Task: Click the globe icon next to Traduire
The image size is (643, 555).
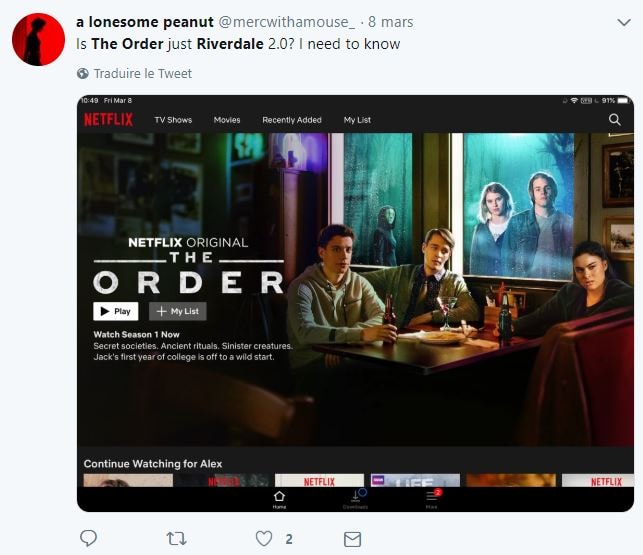Action: pos(83,73)
